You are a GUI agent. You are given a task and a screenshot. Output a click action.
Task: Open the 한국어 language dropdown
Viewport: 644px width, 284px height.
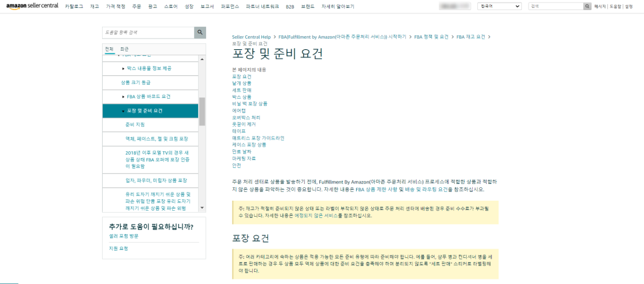499,7
